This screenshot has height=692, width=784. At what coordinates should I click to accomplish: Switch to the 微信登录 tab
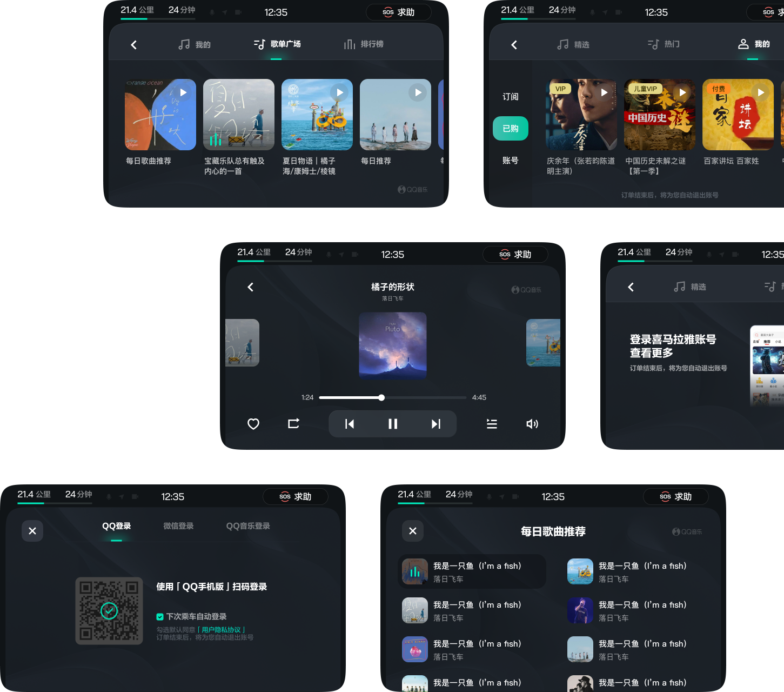[178, 526]
